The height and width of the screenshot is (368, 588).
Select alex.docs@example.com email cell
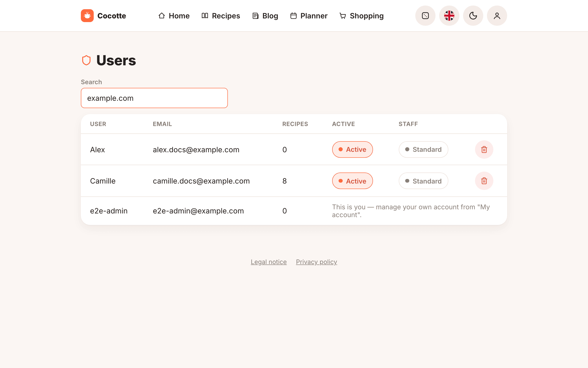point(196,150)
